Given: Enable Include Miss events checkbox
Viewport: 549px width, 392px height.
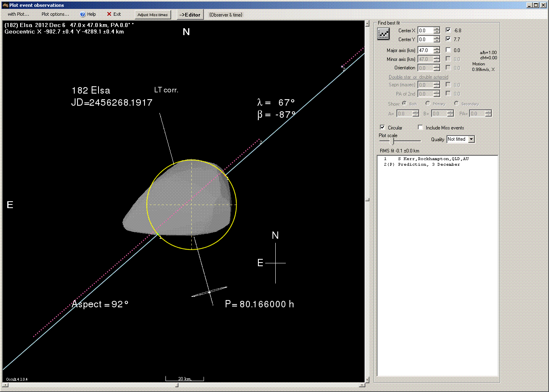Looking at the screenshot, I should pos(420,127).
